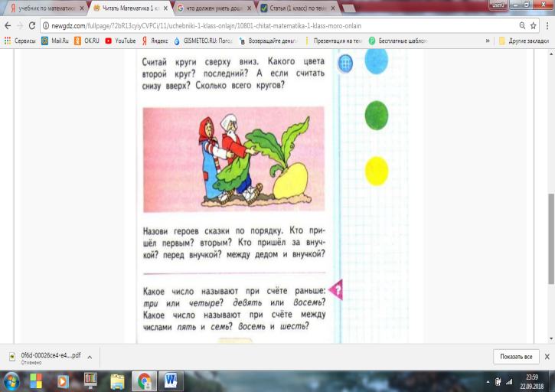Click the word «Считай» in the text
The width and height of the screenshot is (555, 392).
click(155, 62)
